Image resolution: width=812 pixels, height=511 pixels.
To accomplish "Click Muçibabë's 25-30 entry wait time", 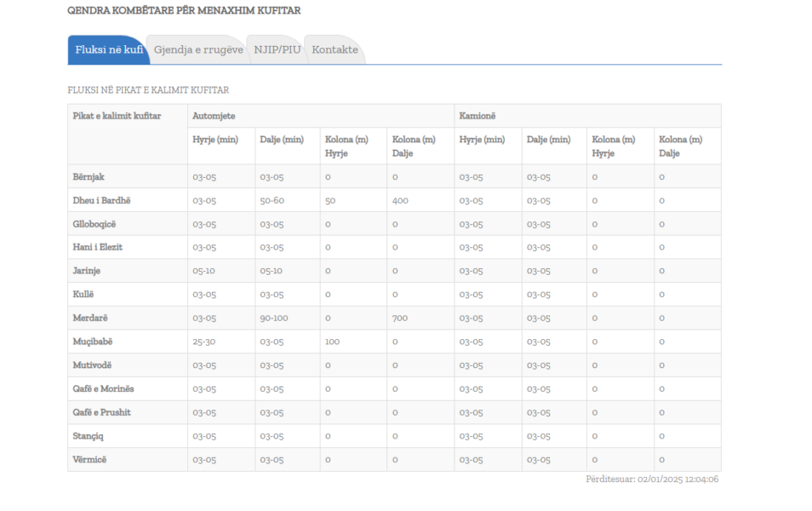I will (204, 342).
